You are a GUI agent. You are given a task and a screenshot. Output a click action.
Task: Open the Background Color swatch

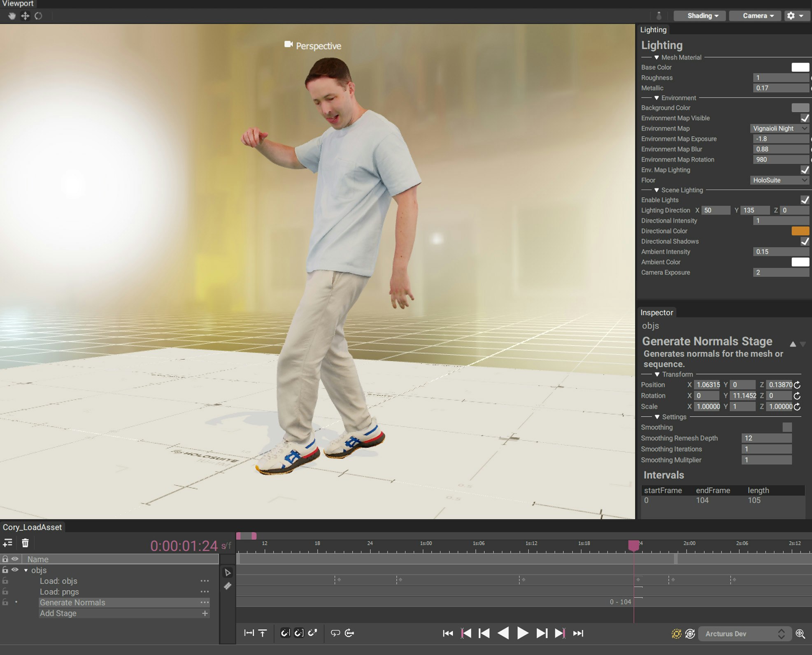click(800, 108)
